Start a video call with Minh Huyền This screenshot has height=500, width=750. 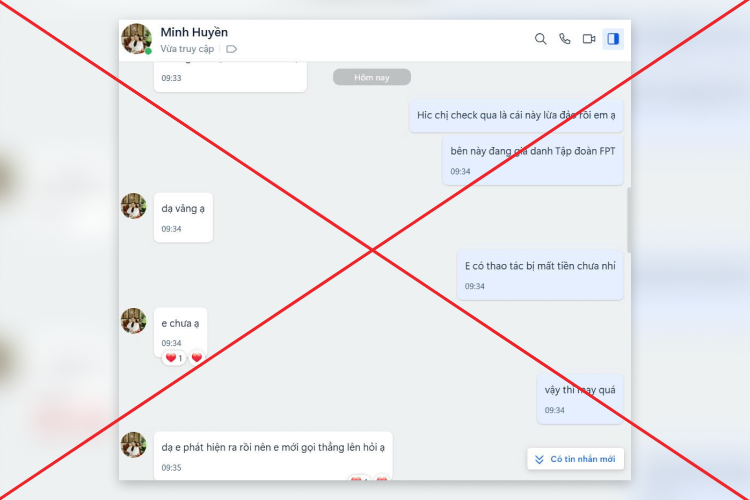(589, 39)
